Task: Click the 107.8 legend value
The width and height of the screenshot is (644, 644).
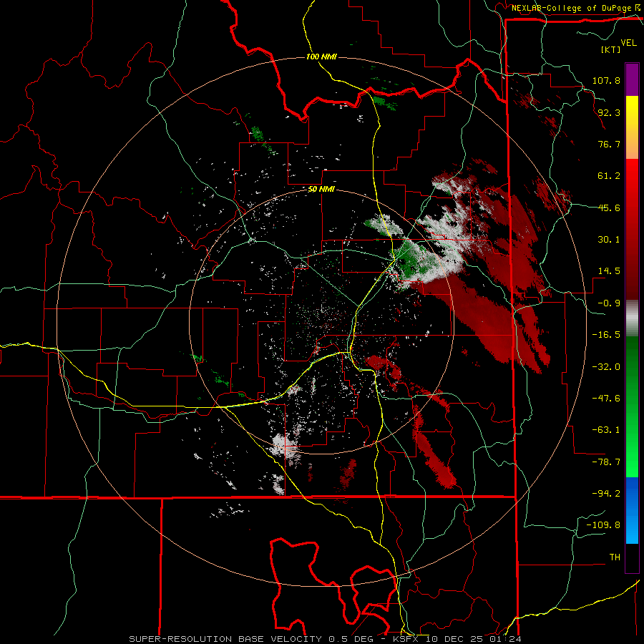Action: [606, 80]
